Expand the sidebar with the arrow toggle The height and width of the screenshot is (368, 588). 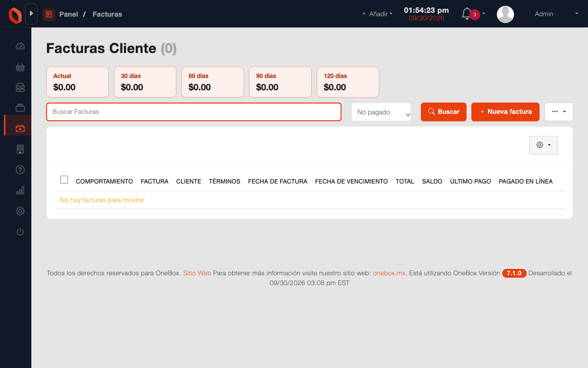31,14
